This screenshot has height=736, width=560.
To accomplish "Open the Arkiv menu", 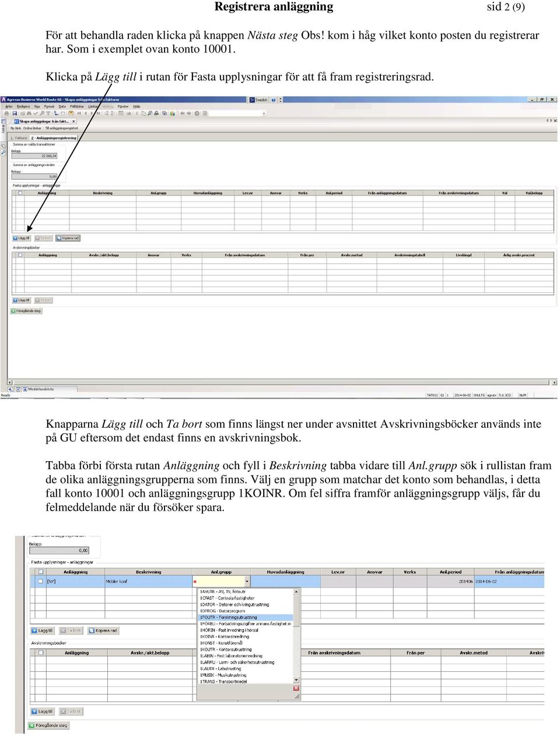I will [x=9, y=106].
